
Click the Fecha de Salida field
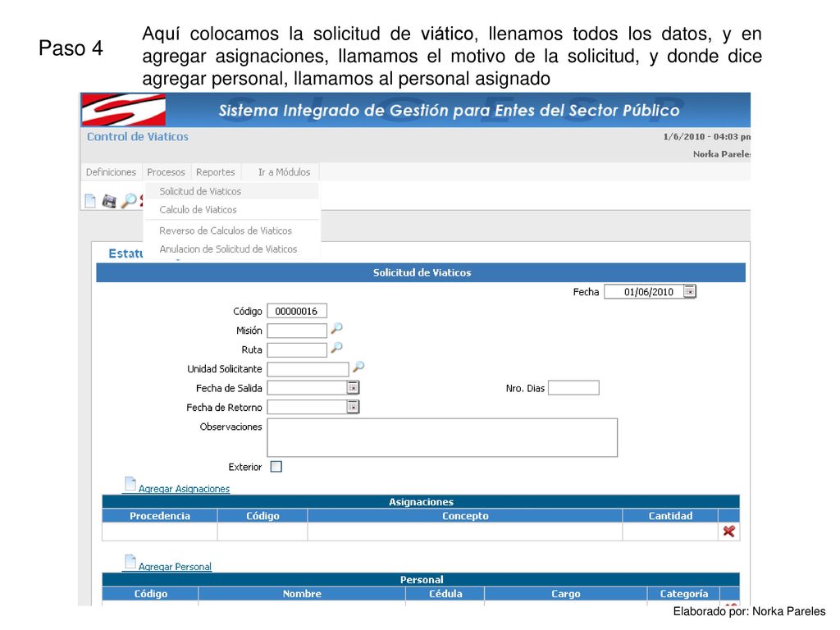point(307,388)
